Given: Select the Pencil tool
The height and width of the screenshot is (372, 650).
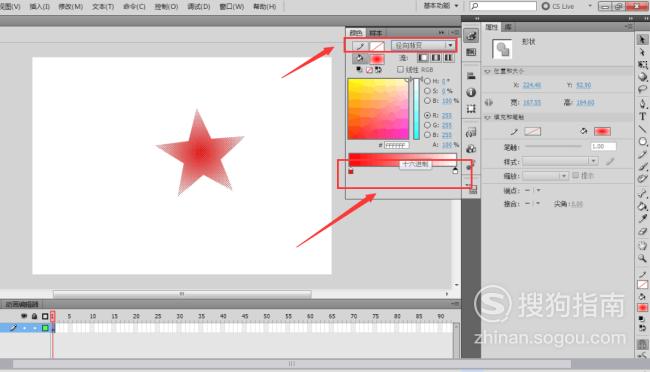Looking at the screenshot, I should (642, 155).
